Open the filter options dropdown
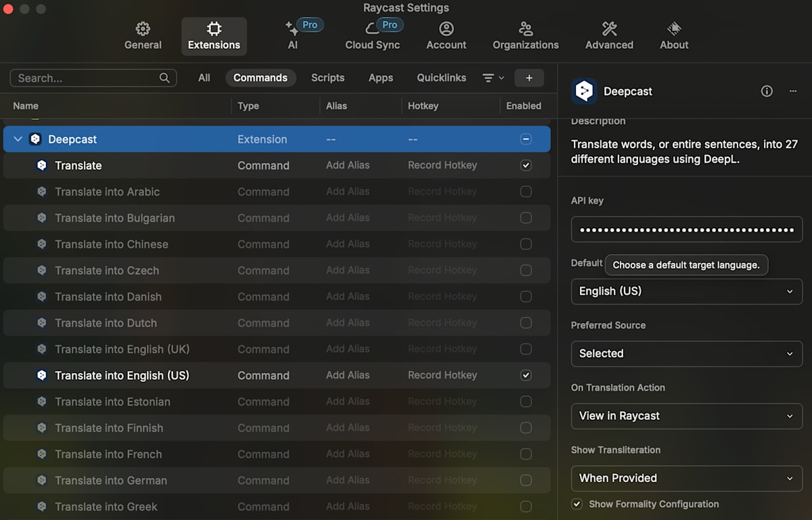Screen dimensions: 812x520 [x=493, y=78]
